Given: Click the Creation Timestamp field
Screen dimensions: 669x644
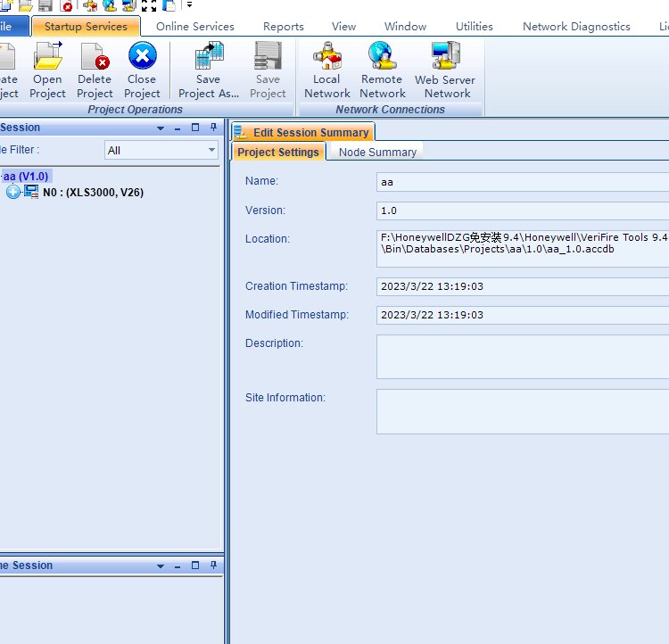Looking at the screenshot, I should point(522,286).
